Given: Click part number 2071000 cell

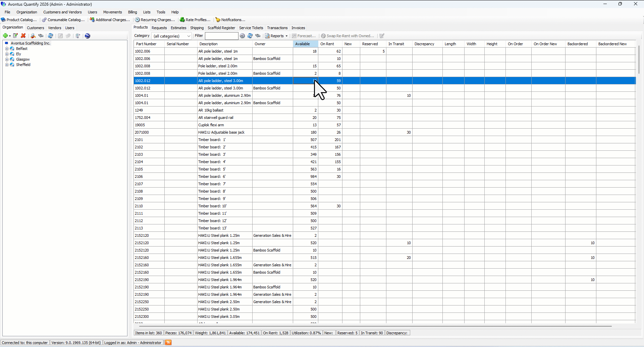Looking at the screenshot, I should (149, 132).
